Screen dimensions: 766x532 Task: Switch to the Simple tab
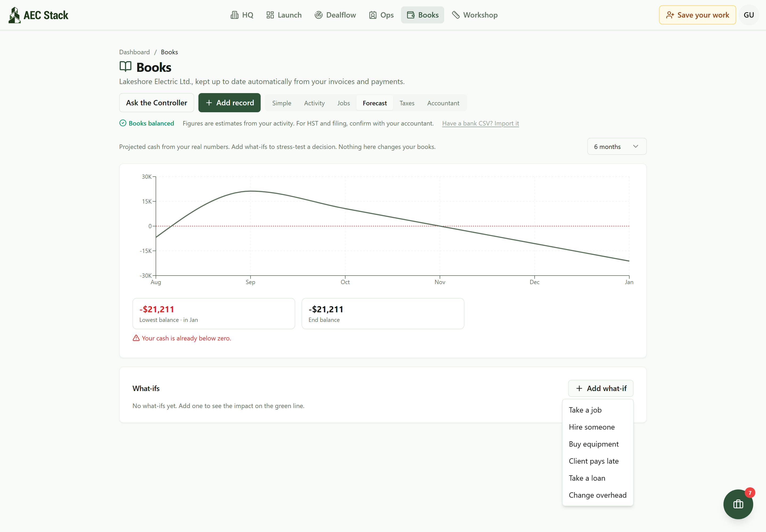(282, 103)
